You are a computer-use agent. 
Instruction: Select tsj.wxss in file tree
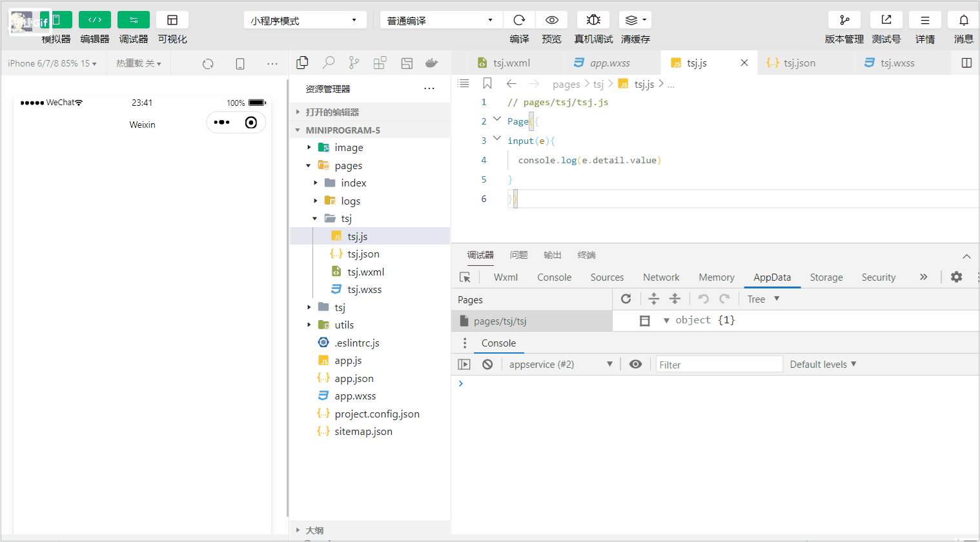tap(370, 289)
